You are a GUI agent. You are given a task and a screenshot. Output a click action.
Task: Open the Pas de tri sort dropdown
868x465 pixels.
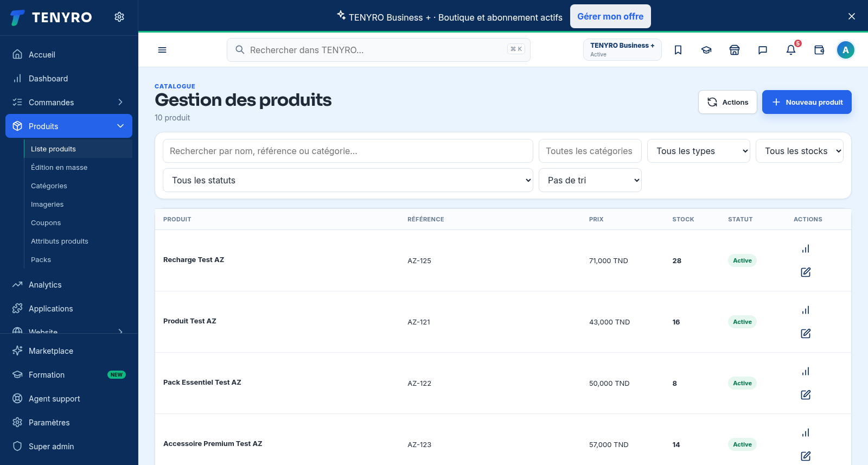click(590, 180)
